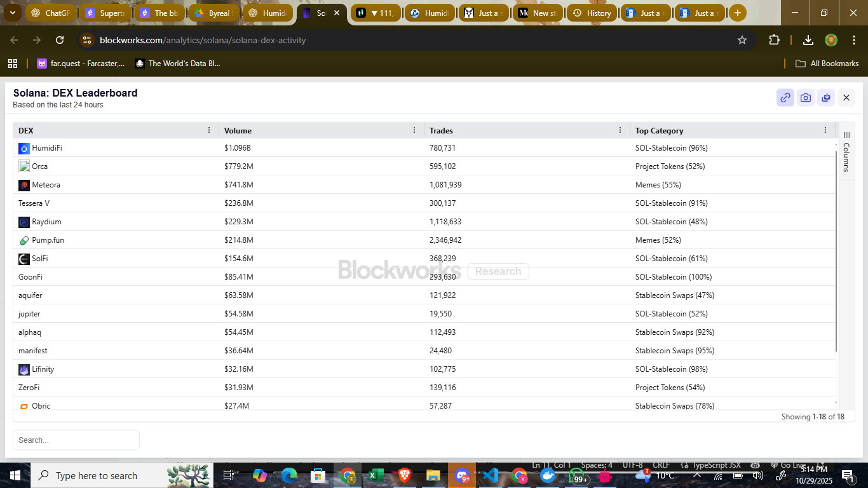Open the DEX column options menu
The width and height of the screenshot is (868, 488).
tap(209, 130)
